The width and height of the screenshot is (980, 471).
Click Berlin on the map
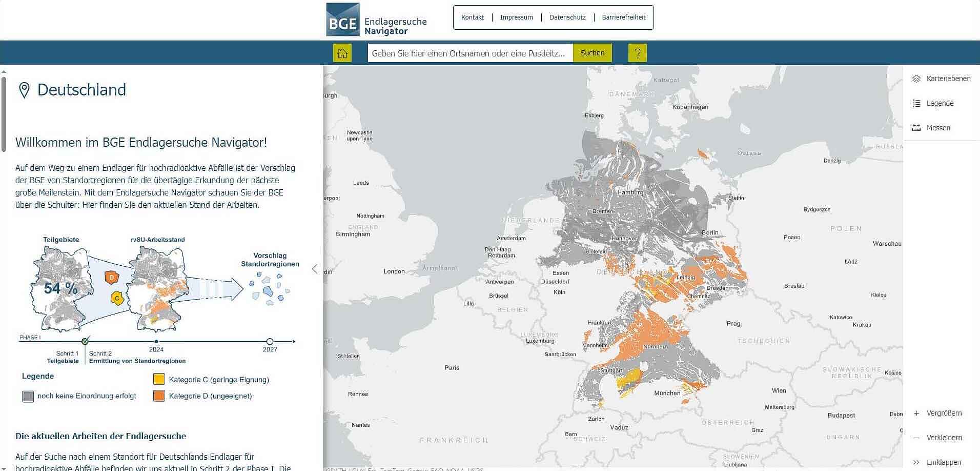(710, 232)
